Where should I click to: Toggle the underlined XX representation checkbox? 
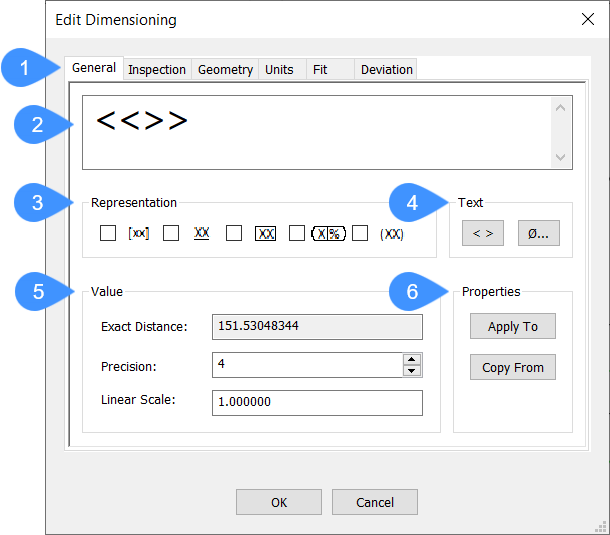click(x=171, y=233)
